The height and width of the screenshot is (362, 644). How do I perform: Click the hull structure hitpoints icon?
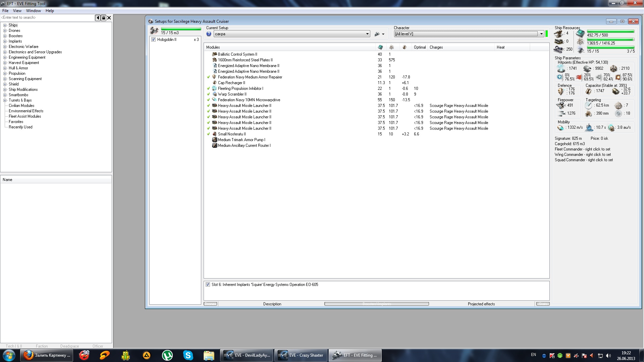[613, 69]
